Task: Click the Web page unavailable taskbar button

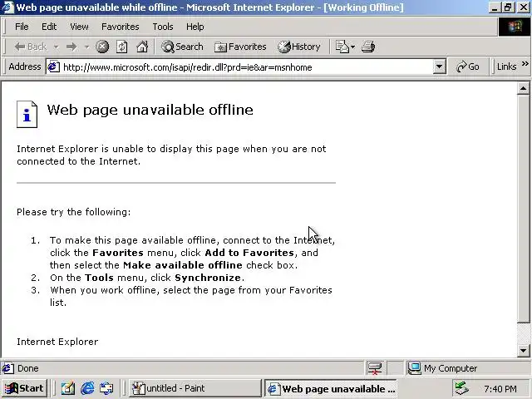Action: pos(331,388)
